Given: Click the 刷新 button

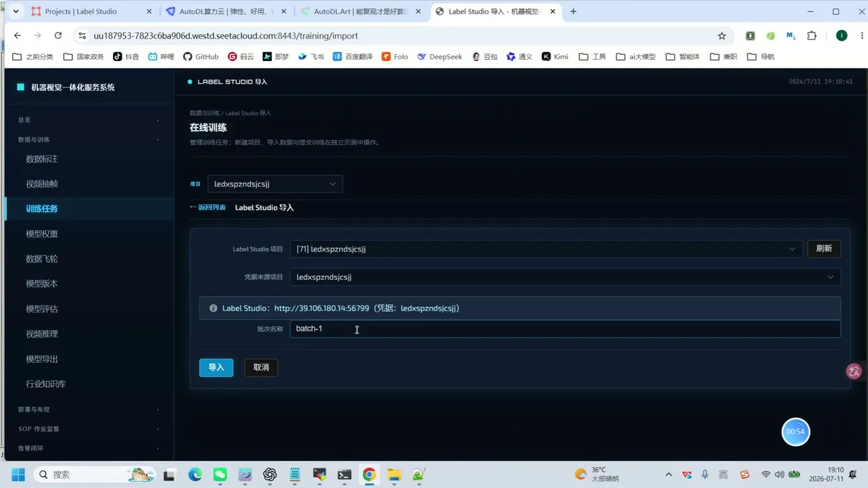Looking at the screenshot, I should [x=824, y=249].
